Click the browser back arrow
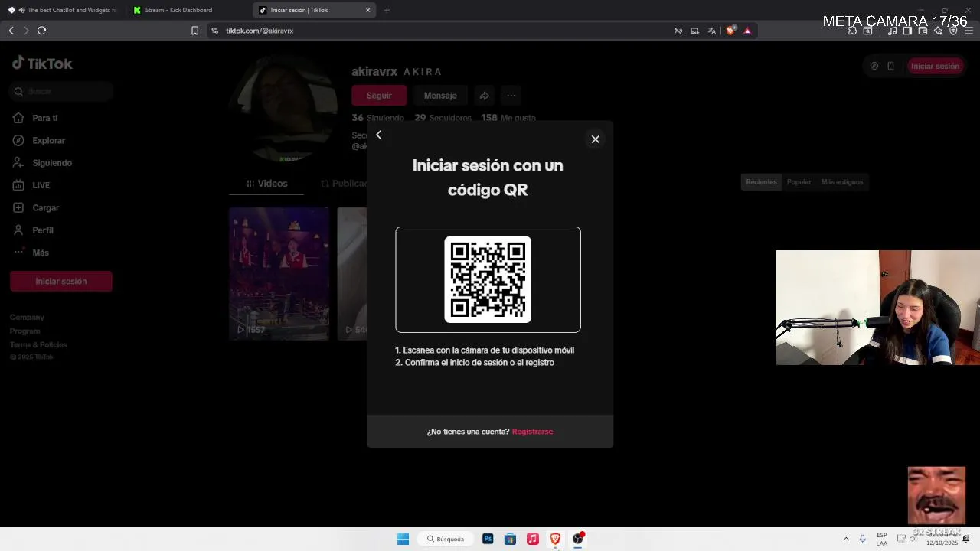The height and width of the screenshot is (551, 980). 11,31
